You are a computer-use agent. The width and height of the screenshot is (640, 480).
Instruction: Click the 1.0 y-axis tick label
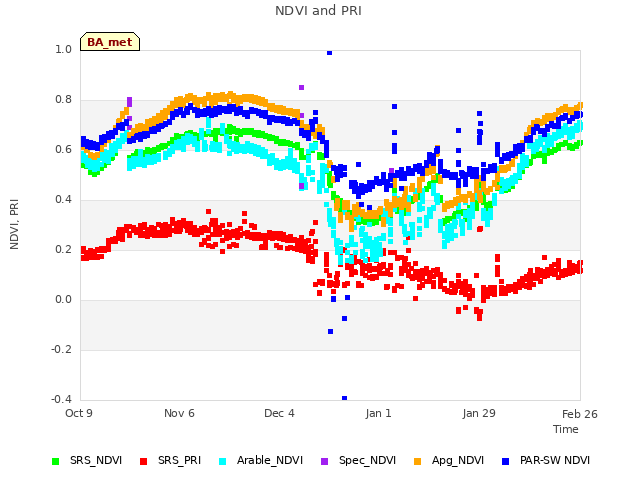63,49
